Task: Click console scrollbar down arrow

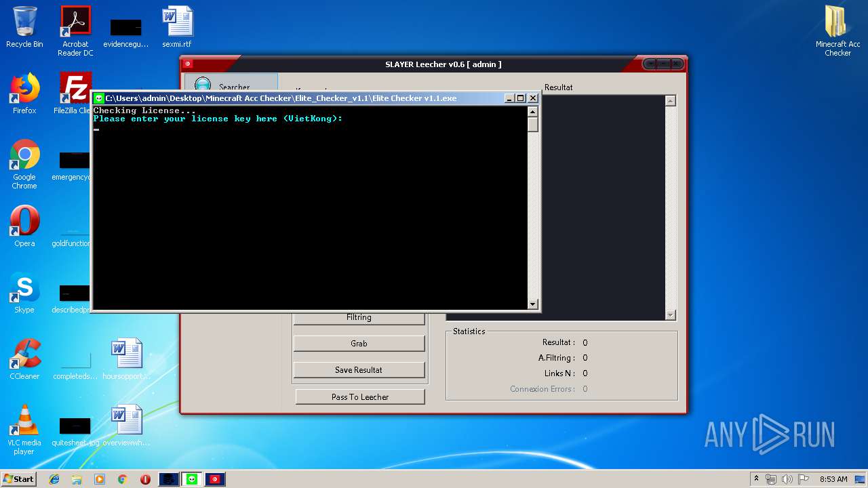Action: tap(533, 304)
